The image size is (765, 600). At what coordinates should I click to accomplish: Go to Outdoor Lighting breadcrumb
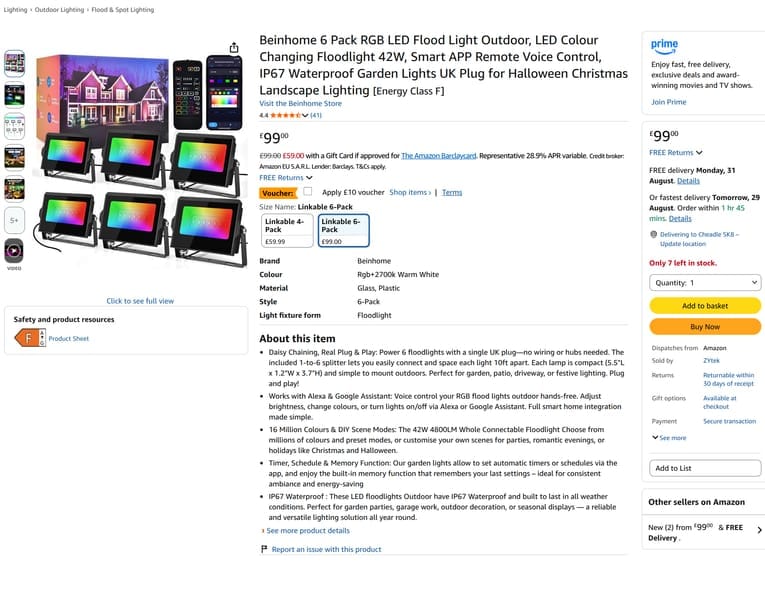point(60,10)
